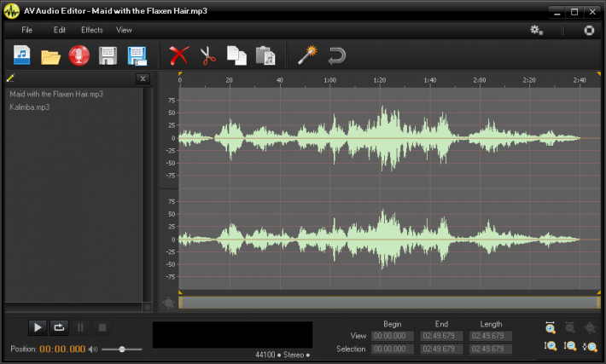Create a new audio file
Viewport: 606px width, 364px height.
click(22, 55)
